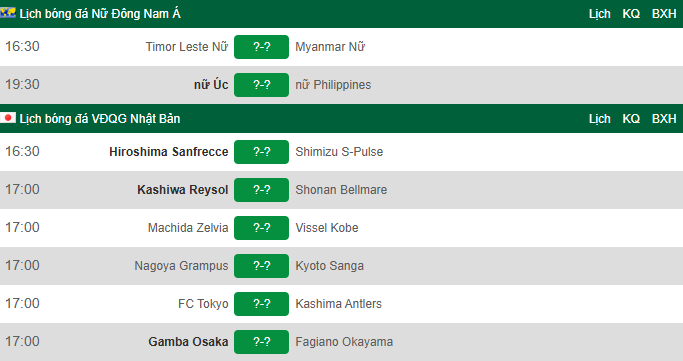Open the Gamba Osaka match score button
The image size is (683, 361).
[x=261, y=341]
